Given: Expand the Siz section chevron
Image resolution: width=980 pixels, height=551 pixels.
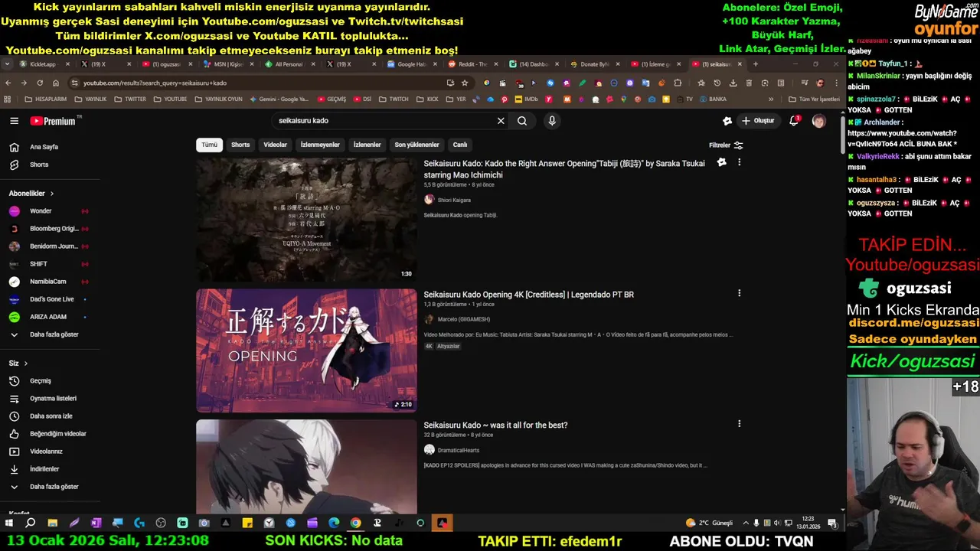Looking at the screenshot, I should [x=25, y=364].
